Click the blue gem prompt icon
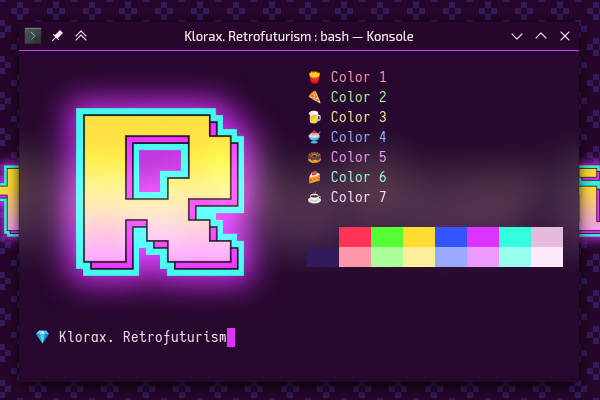This screenshot has height=400, width=600. pos(42,337)
